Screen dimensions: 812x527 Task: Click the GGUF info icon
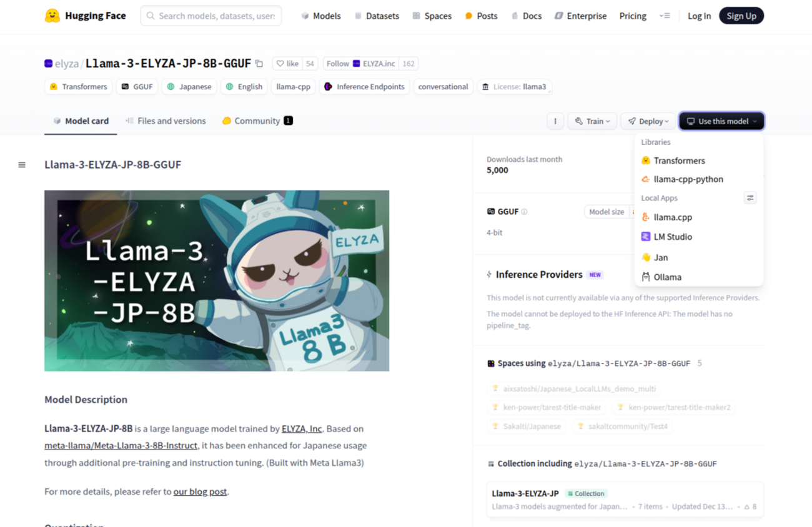pos(524,212)
